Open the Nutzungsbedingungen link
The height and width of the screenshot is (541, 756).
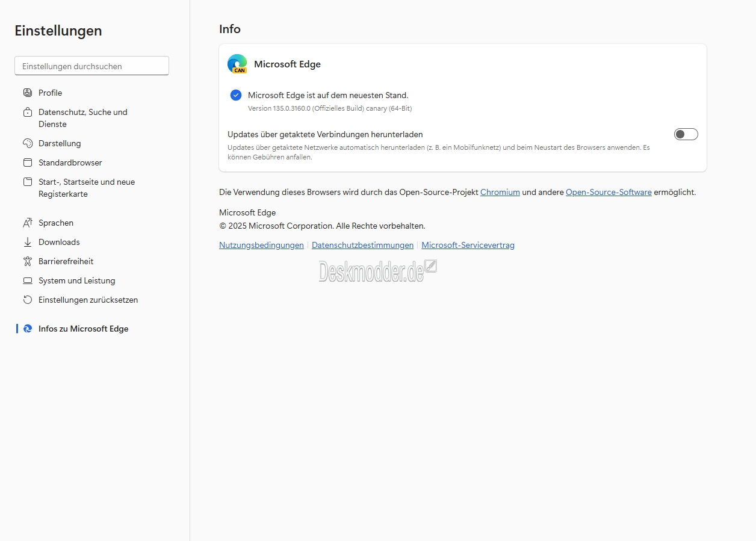coord(261,245)
